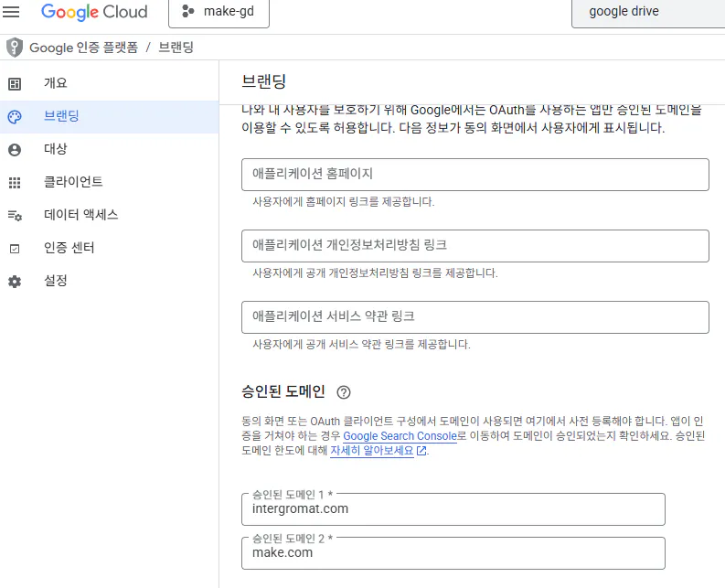This screenshot has width=725, height=588.
Task: Go to Google 인증 플랫폼 breadcrumb
Action: (x=84, y=48)
